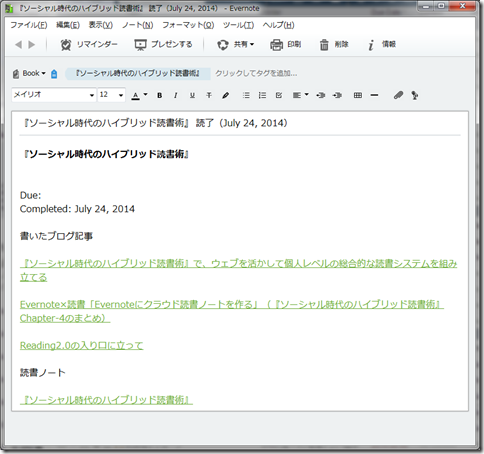484x454 pixels.
Task: Toggle underline formatting
Action: tap(192, 96)
